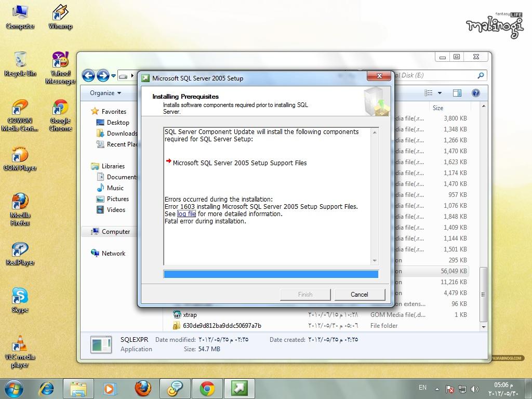532x399 pixels.
Task: Open Libraries in the navigation pane
Action: pos(108,166)
